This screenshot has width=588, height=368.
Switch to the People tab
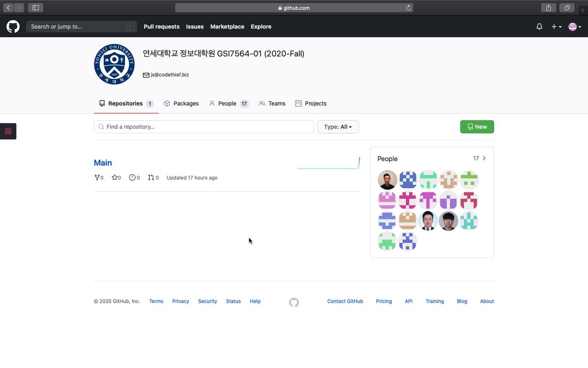[x=229, y=103]
